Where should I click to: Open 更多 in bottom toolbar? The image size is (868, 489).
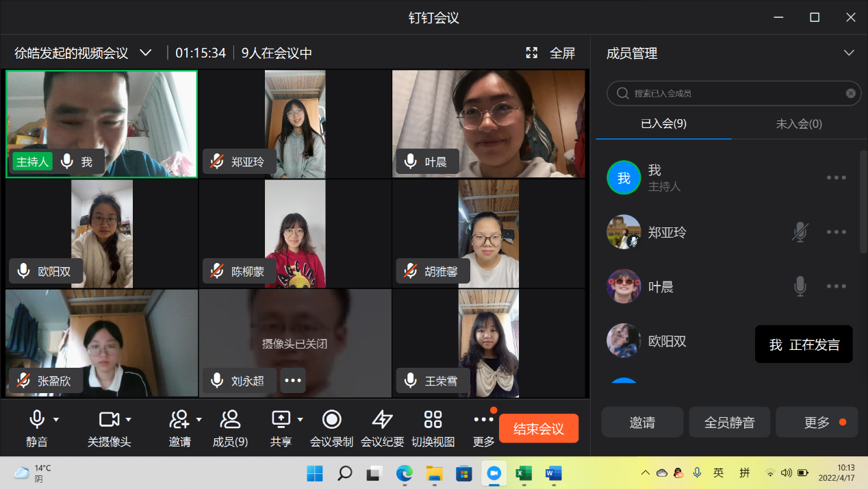pyautogui.click(x=483, y=420)
